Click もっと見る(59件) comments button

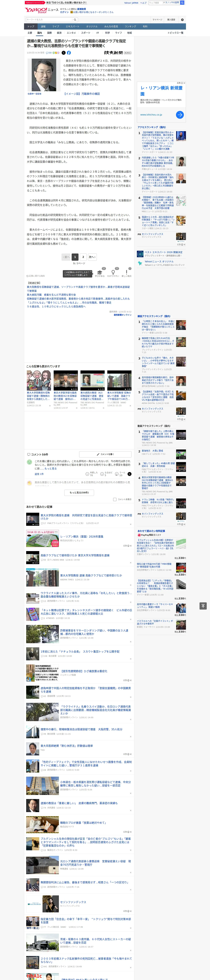tap(79, 492)
